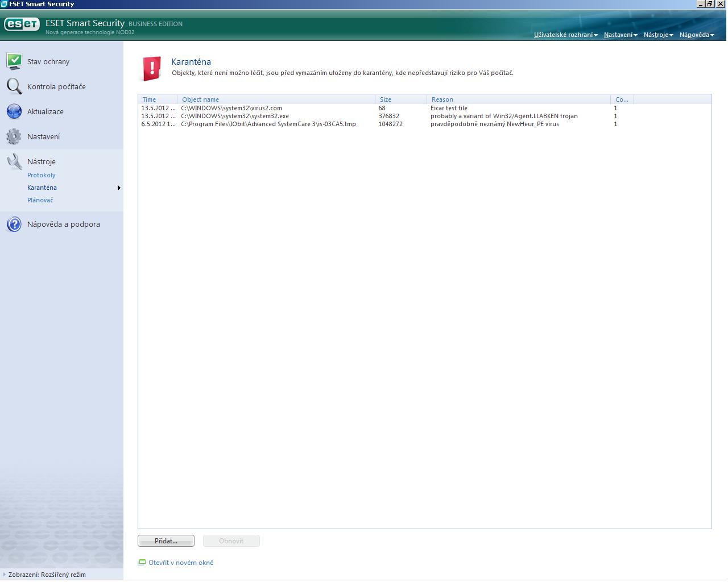Click the new window icon beside Otevřít link
The image size is (728, 582).
click(142, 563)
